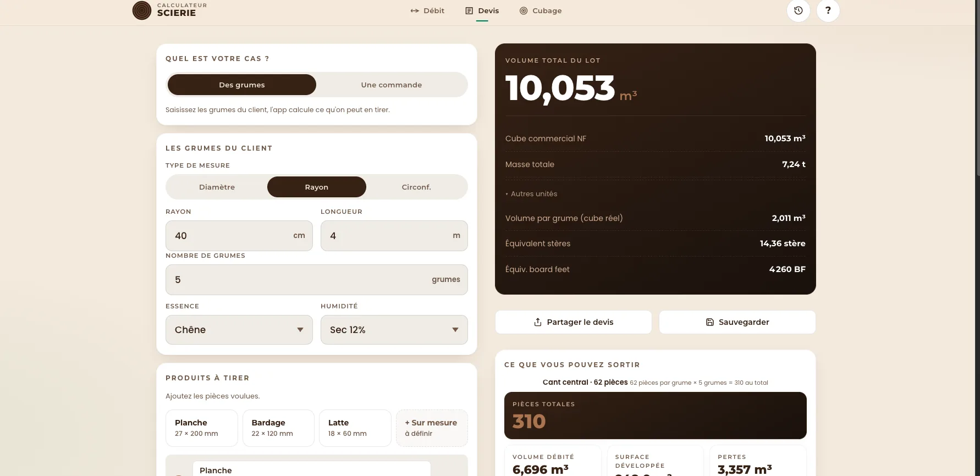
Task: Click the '6,696 m³' volume débité value
Action: point(541,469)
